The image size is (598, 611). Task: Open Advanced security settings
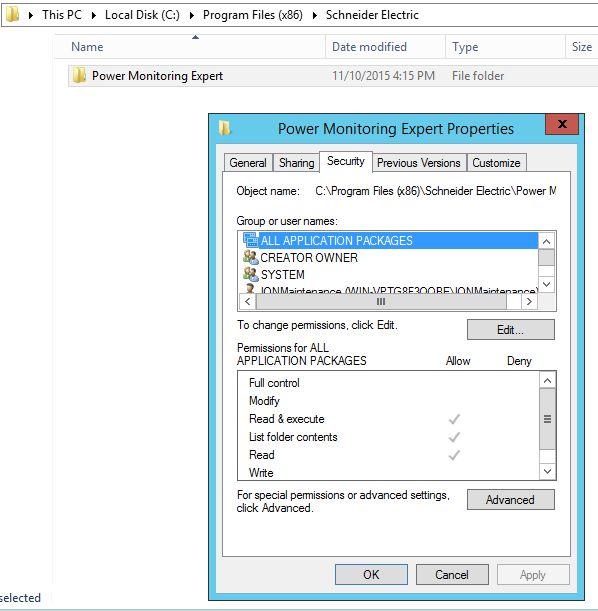click(x=510, y=500)
